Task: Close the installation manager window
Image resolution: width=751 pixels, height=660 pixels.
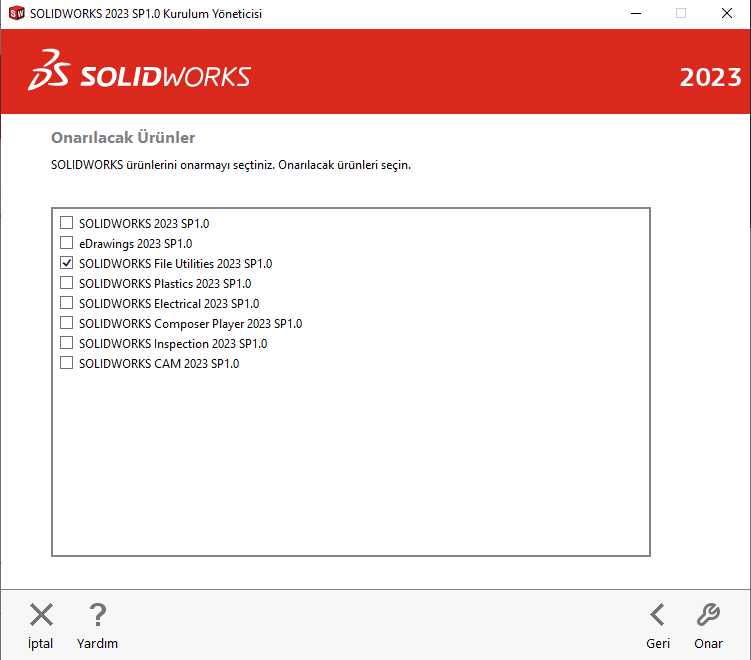Action: pyautogui.click(x=727, y=14)
